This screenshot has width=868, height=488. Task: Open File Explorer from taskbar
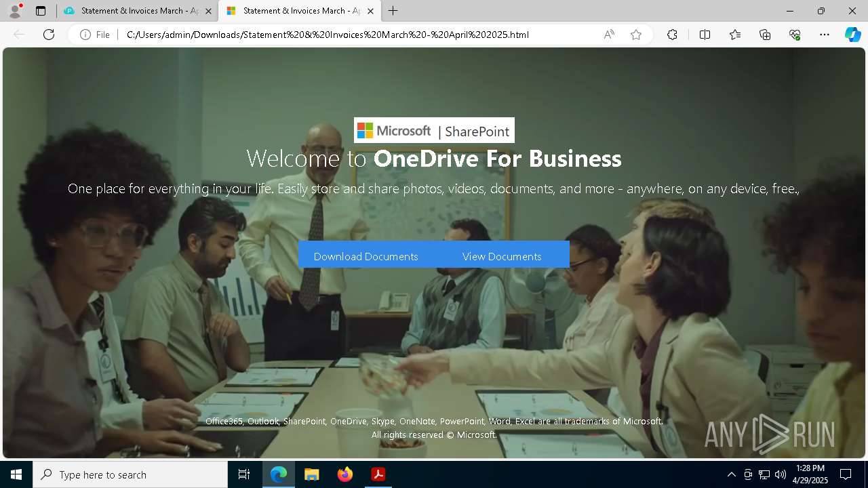(311, 474)
